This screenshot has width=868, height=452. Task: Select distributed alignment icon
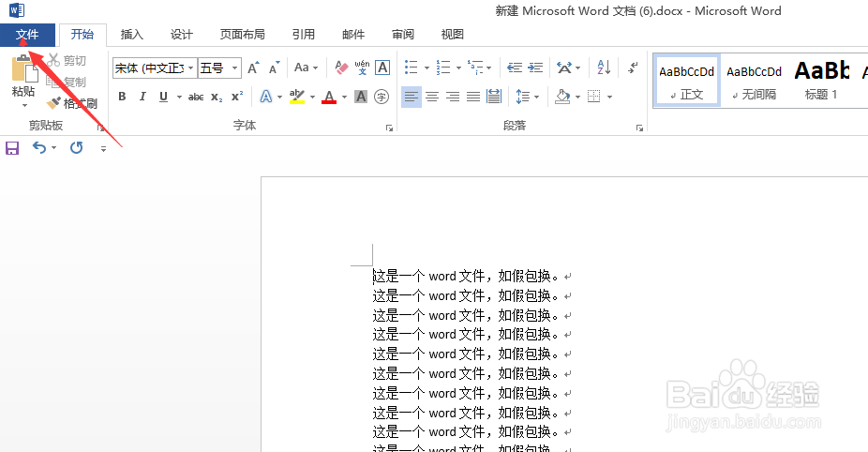(x=494, y=97)
